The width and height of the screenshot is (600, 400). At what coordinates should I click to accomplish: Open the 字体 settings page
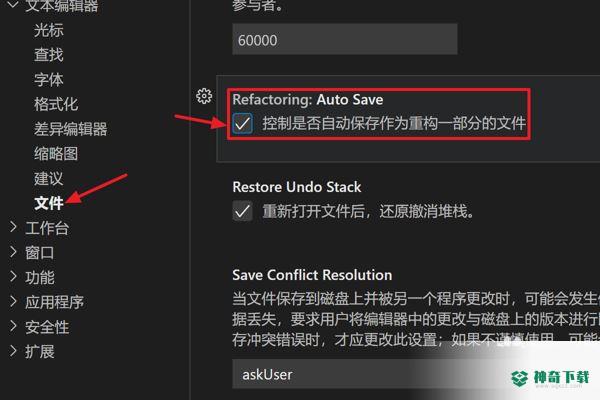click(x=49, y=80)
